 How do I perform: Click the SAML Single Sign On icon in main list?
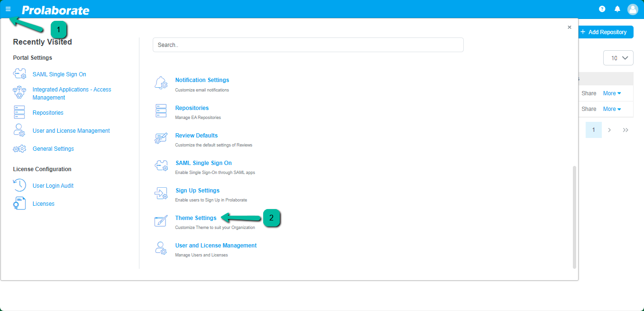[x=161, y=166]
